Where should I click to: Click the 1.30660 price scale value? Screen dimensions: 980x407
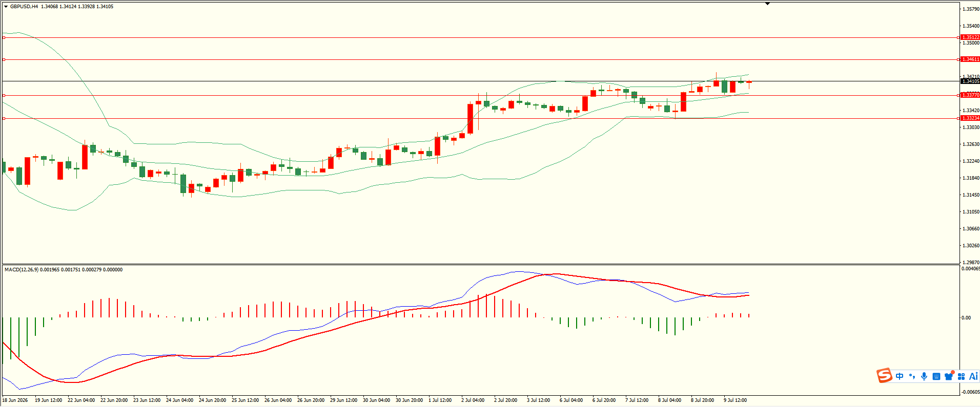click(971, 229)
